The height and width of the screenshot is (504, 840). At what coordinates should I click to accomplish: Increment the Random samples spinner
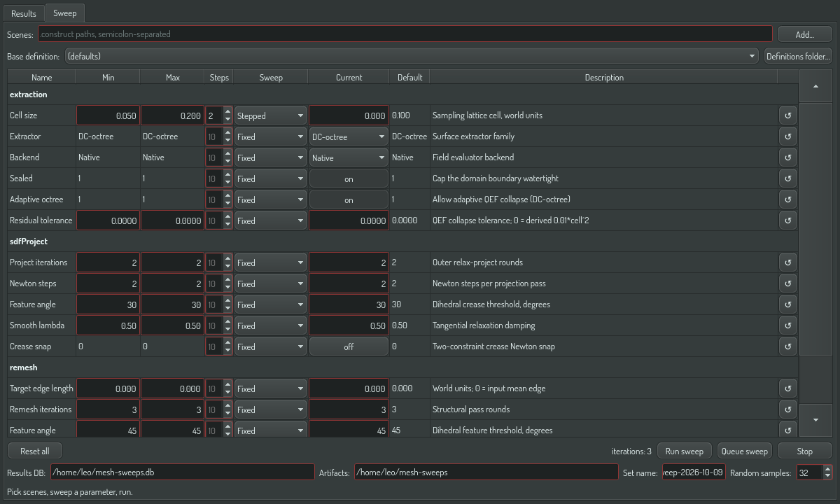[x=827, y=469]
